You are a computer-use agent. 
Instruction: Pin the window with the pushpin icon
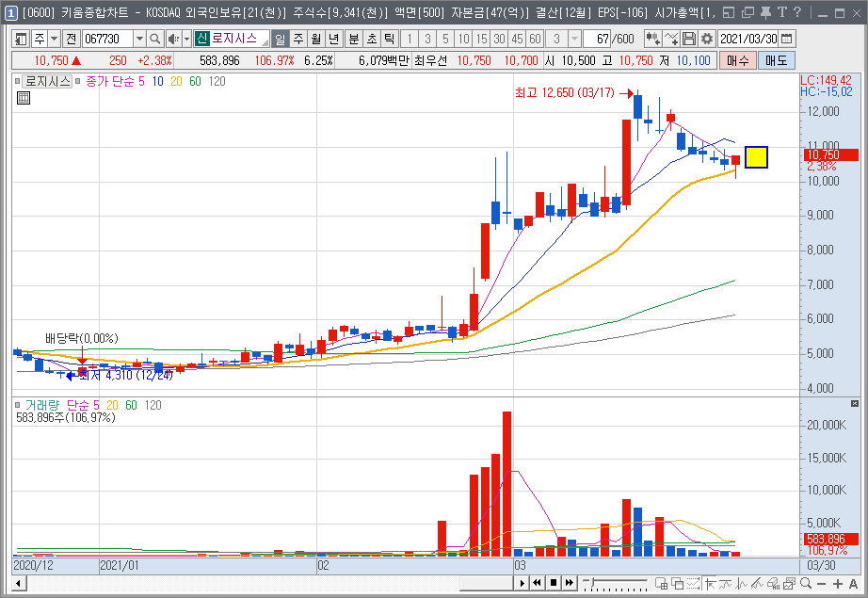click(x=765, y=12)
